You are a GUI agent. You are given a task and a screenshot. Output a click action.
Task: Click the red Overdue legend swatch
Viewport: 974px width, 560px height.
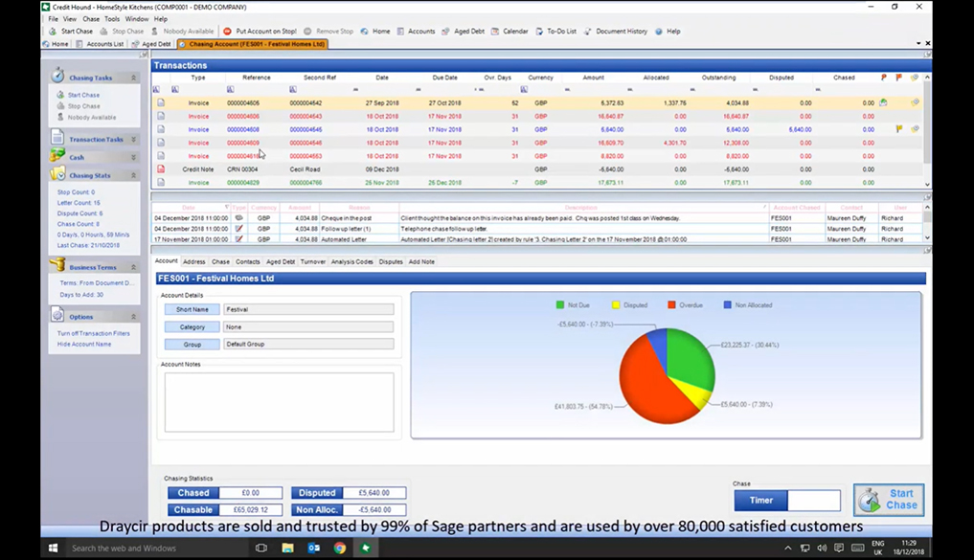[671, 305]
